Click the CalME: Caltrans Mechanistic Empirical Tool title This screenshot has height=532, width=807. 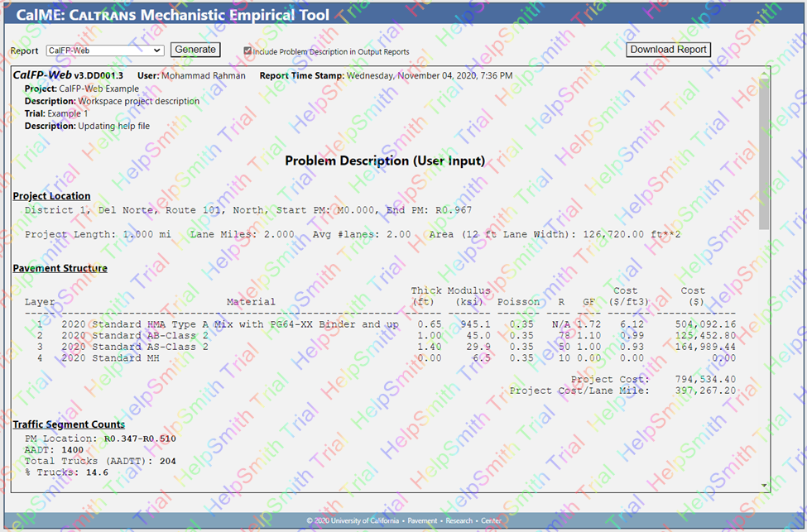click(x=173, y=14)
